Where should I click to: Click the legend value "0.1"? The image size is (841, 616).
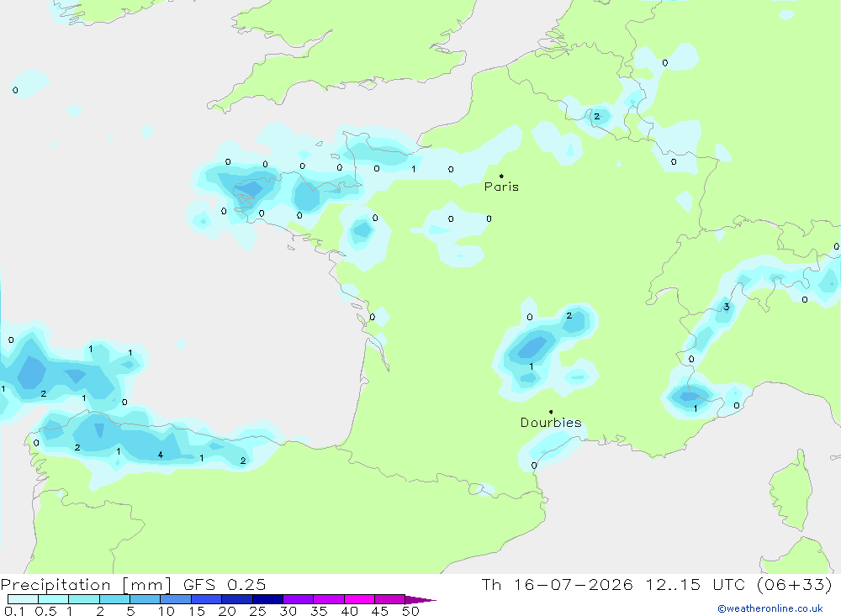[x=14, y=611]
